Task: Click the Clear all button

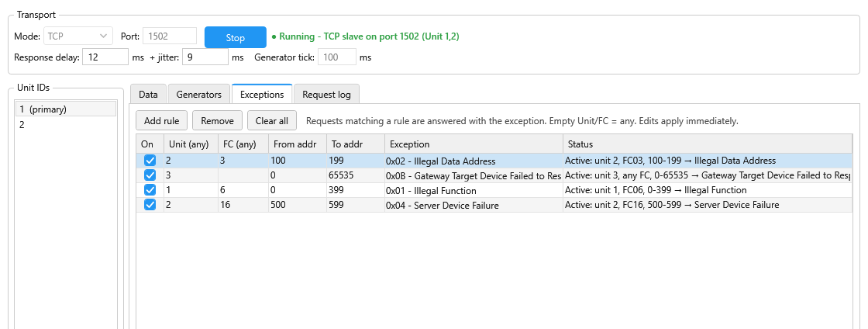Action: click(272, 121)
